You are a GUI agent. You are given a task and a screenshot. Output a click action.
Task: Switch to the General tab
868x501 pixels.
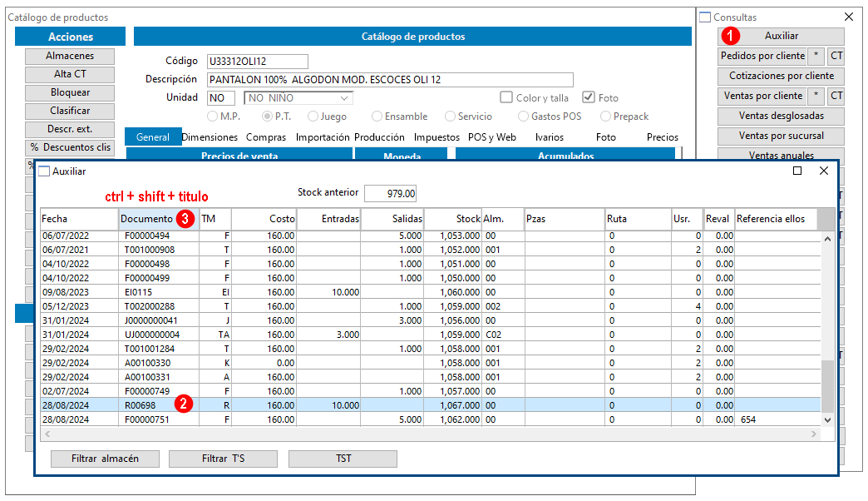[x=153, y=136]
